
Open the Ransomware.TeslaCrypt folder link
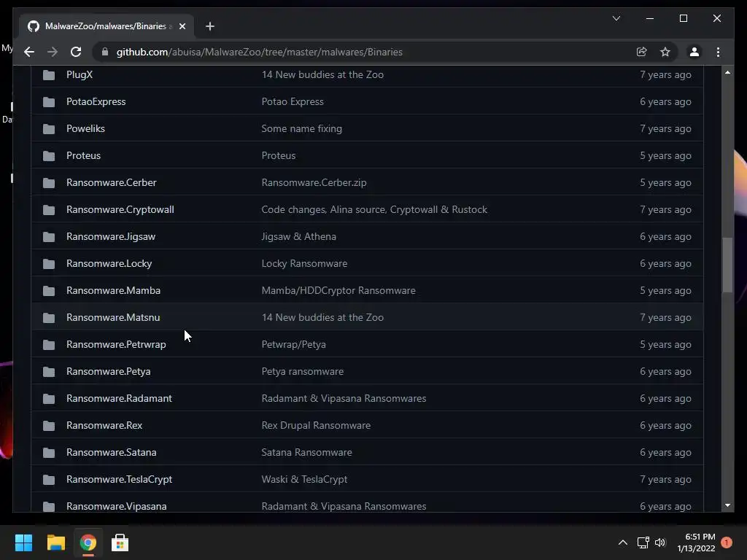[119, 480]
